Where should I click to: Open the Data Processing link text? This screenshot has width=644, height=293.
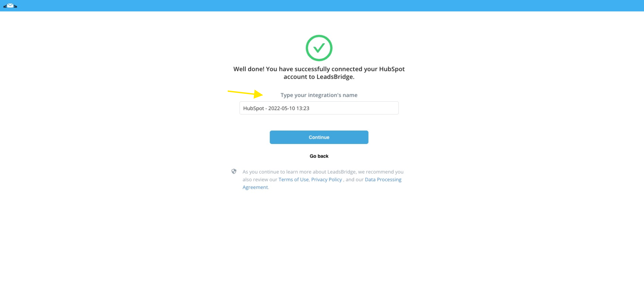click(383, 179)
